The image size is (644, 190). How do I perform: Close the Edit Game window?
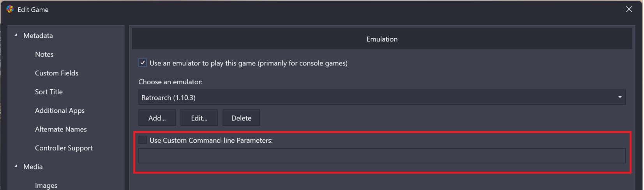(629, 9)
